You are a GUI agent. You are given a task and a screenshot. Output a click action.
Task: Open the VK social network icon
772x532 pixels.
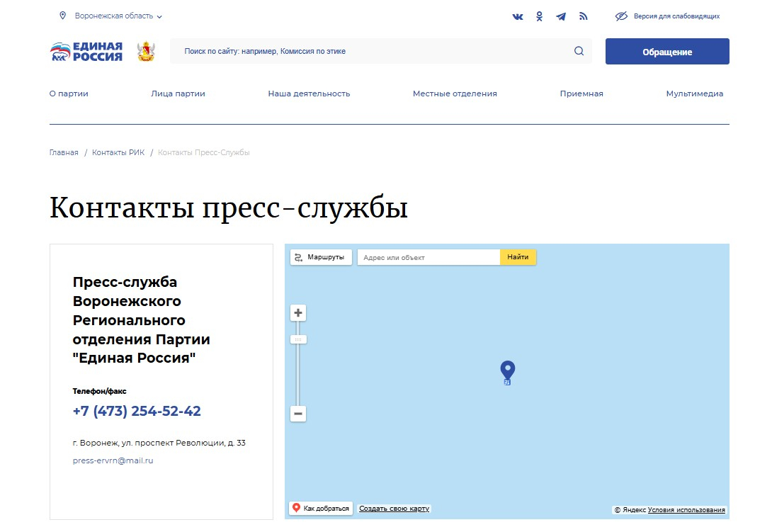(518, 17)
